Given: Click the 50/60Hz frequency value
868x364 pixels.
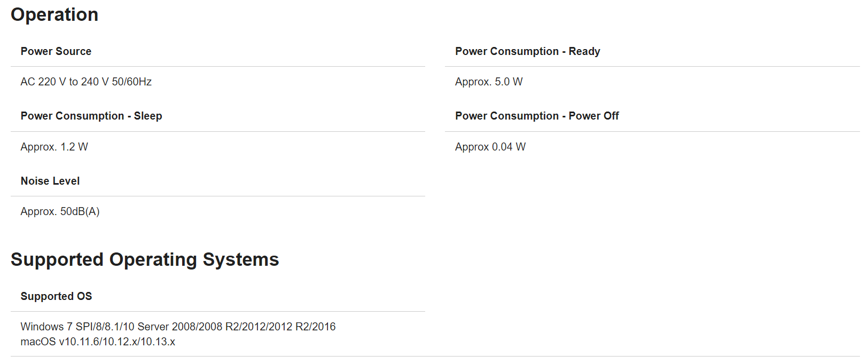Looking at the screenshot, I should point(132,82).
